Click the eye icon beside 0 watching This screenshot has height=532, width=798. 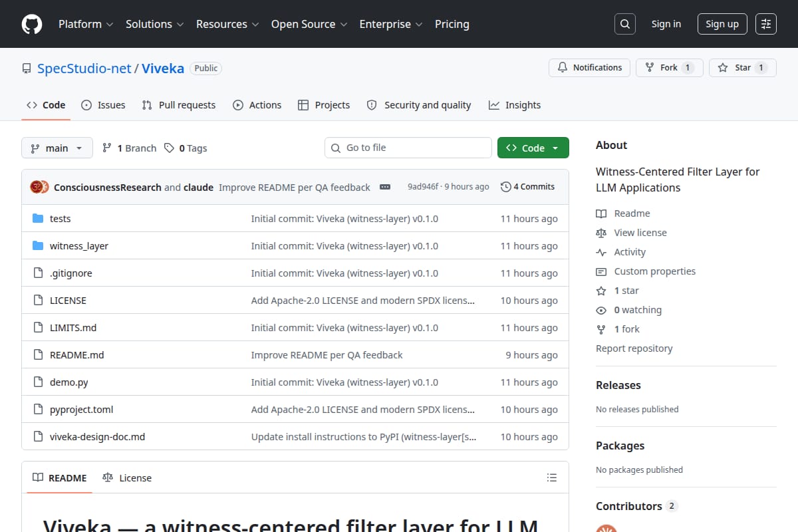pos(601,310)
